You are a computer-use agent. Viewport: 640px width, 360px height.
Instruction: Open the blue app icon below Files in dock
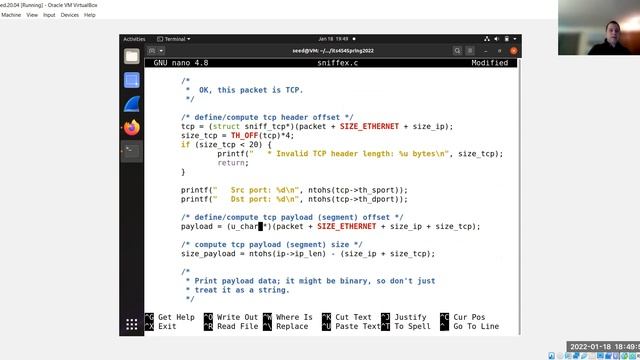(131, 80)
